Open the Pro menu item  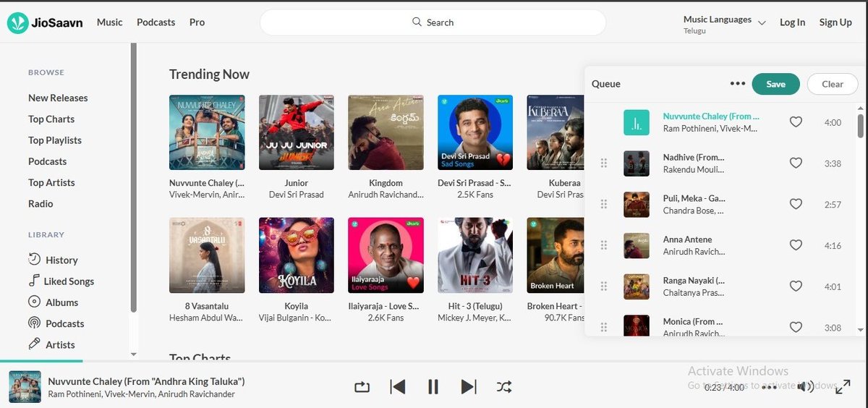pos(197,22)
